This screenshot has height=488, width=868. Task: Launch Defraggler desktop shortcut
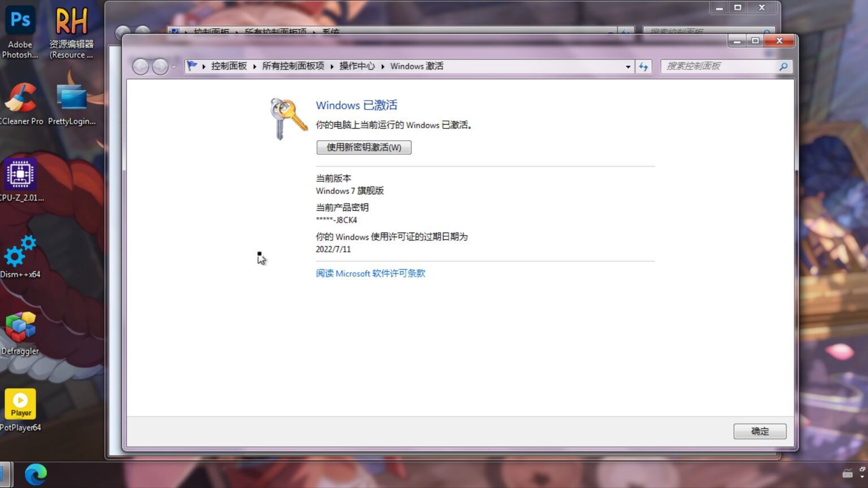point(20,333)
